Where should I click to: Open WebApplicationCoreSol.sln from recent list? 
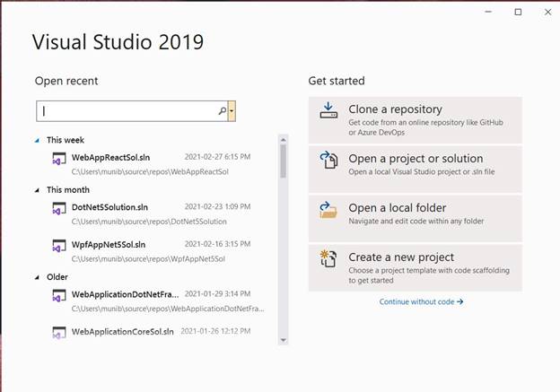[124, 331]
